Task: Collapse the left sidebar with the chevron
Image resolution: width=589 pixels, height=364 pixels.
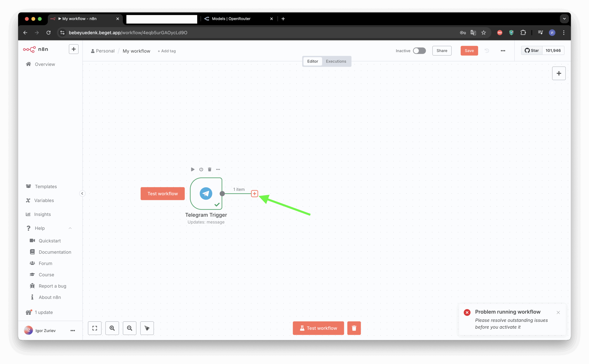Action: [x=82, y=193]
